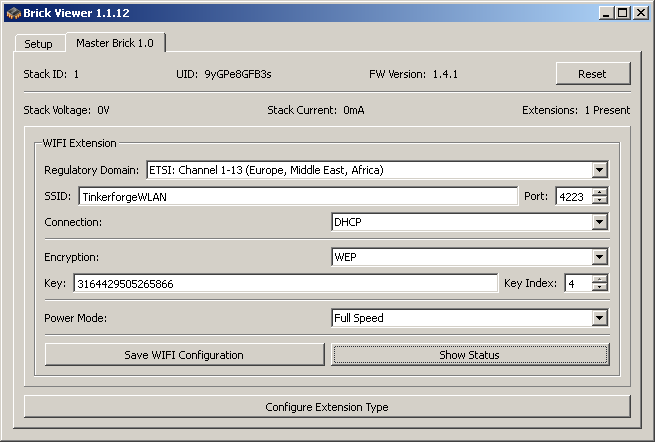
Task: Increase the Port number with up arrow
Action: pos(600,192)
